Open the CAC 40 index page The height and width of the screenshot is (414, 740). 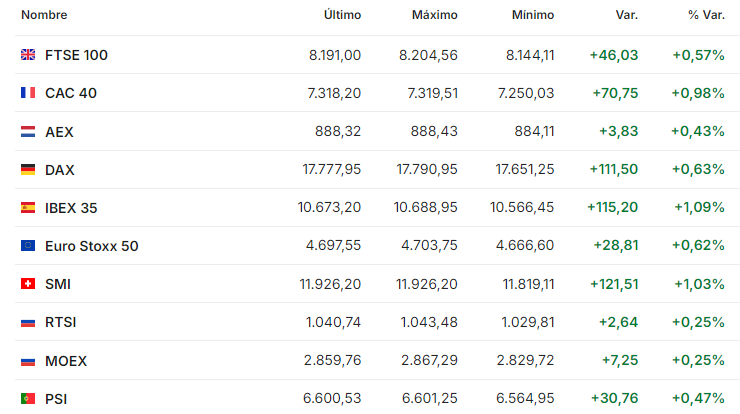[71, 93]
